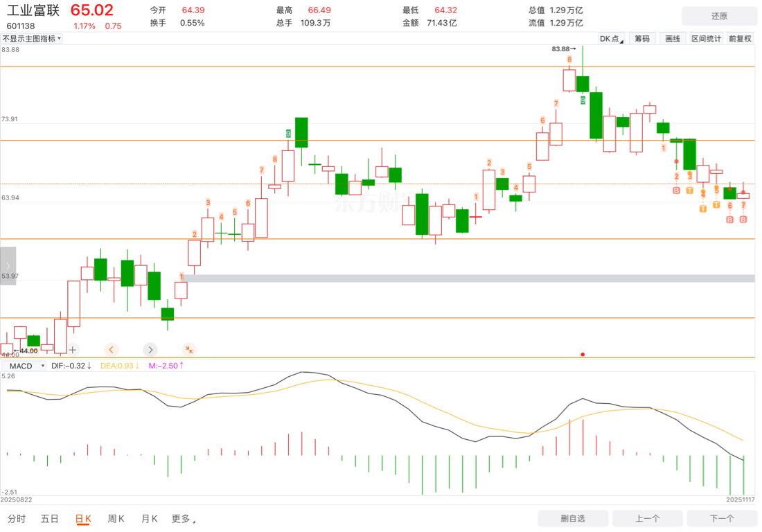
Task: Click the 总手 value 109.3万
Action: (x=315, y=23)
